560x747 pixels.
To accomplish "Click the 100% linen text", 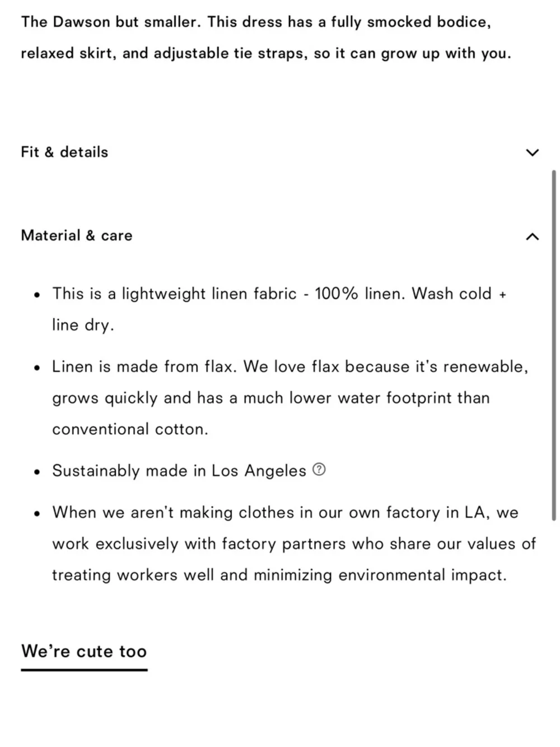I will (x=359, y=294).
